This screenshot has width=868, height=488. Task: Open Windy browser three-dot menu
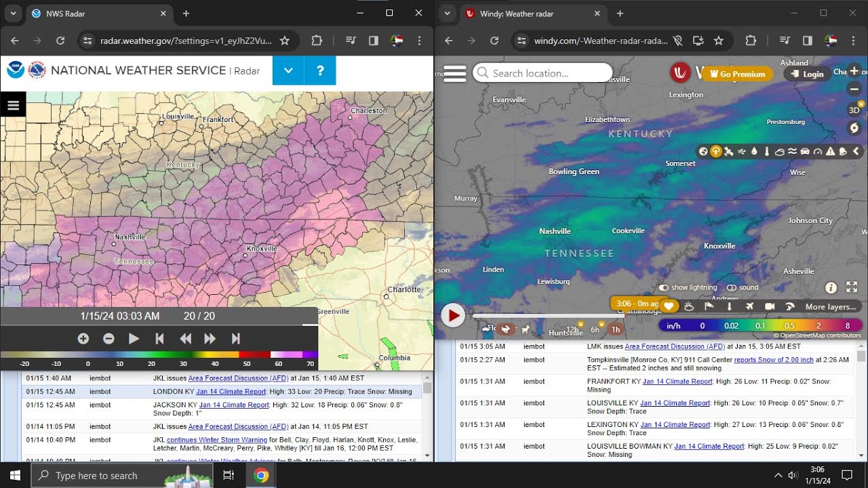pyautogui.click(x=853, y=41)
